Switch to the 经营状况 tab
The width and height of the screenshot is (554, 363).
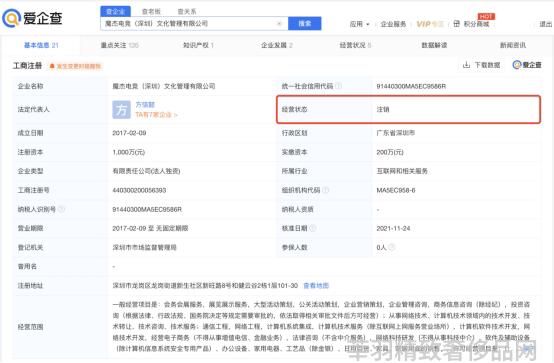355,45
